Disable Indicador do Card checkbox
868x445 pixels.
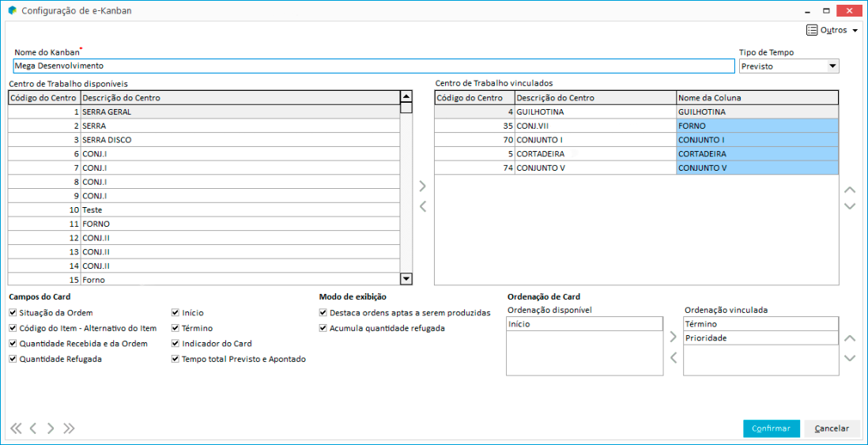(175, 344)
